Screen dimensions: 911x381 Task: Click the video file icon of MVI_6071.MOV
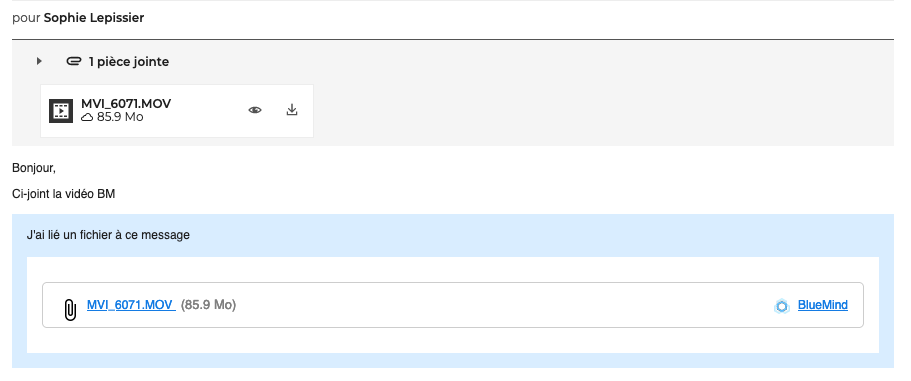tap(60, 111)
